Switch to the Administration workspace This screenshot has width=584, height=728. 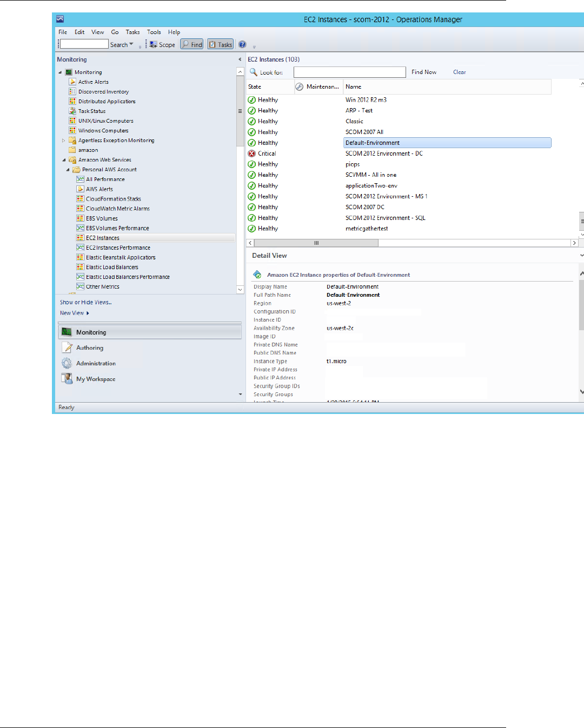coord(96,363)
